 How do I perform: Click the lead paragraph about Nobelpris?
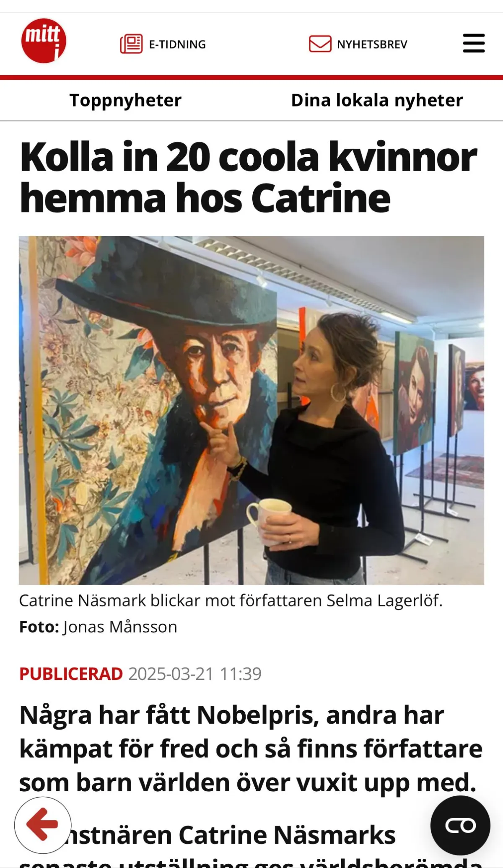[x=251, y=749]
